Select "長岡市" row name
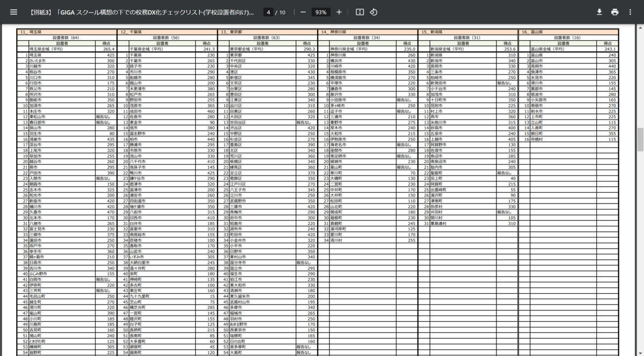 tap(436, 66)
